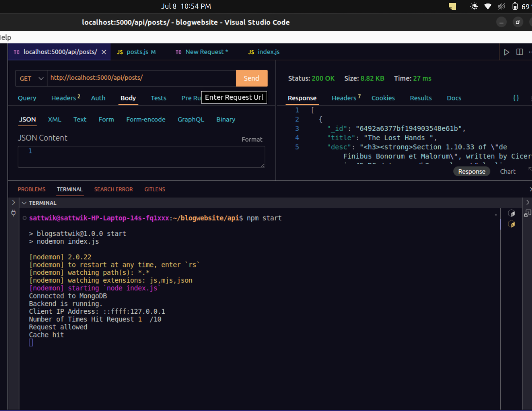This screenshot has height=411, width=532.
Task: Open the curly braces format icon in response
Action: 516,98
